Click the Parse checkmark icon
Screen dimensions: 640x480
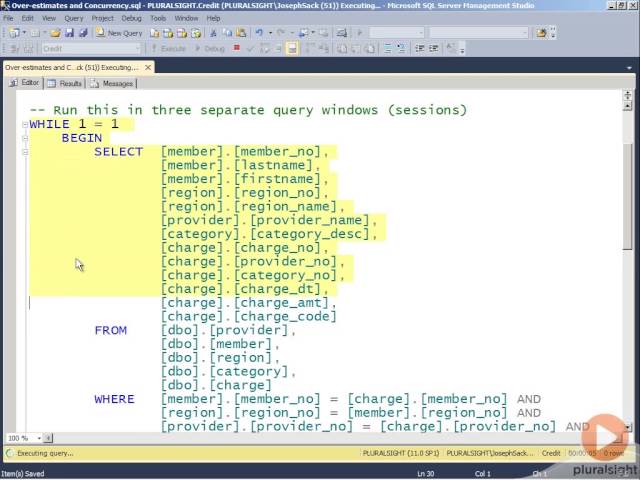pyautogui.click(x=250, y=49)
